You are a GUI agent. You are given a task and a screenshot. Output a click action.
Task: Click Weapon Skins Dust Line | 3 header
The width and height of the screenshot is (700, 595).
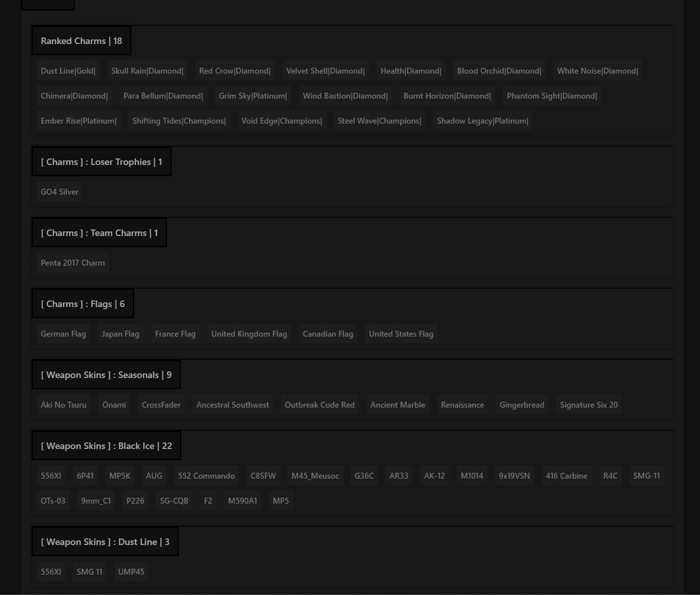click(105, 542)
